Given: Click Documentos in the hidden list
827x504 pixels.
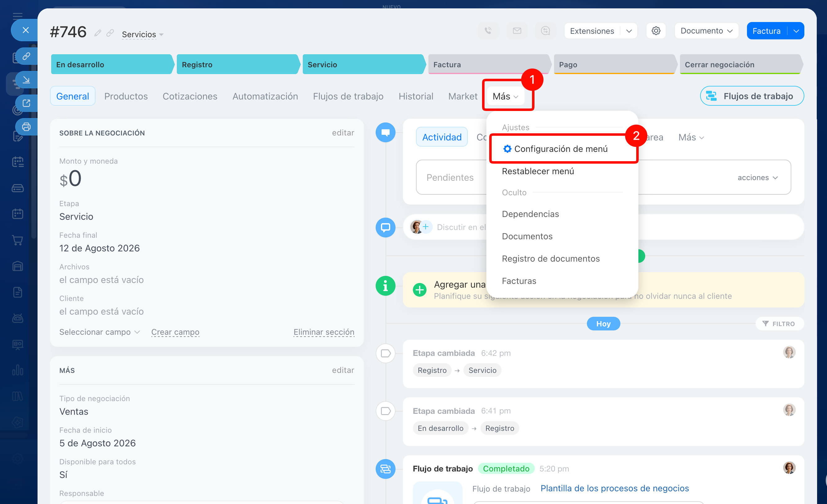Looking at the screenshot, I should [527, 236].
